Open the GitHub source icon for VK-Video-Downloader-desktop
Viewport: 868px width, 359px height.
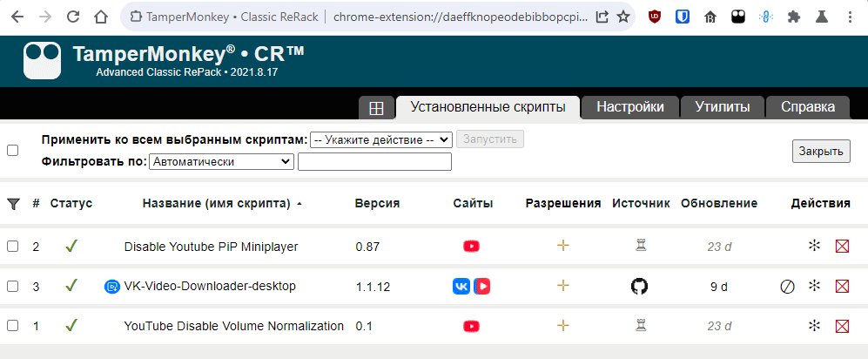point(639,287)
